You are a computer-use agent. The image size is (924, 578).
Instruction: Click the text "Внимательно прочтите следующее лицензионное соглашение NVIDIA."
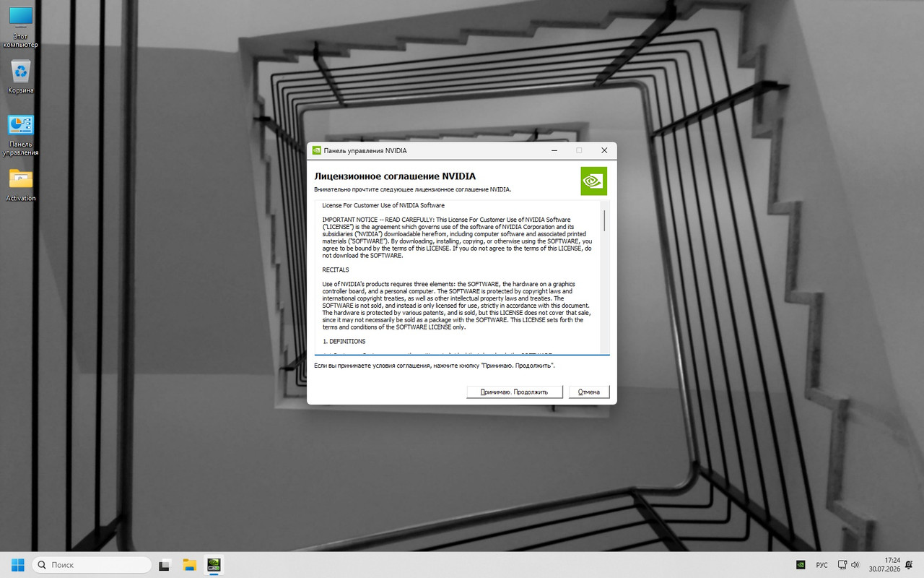tap(412, 189)
